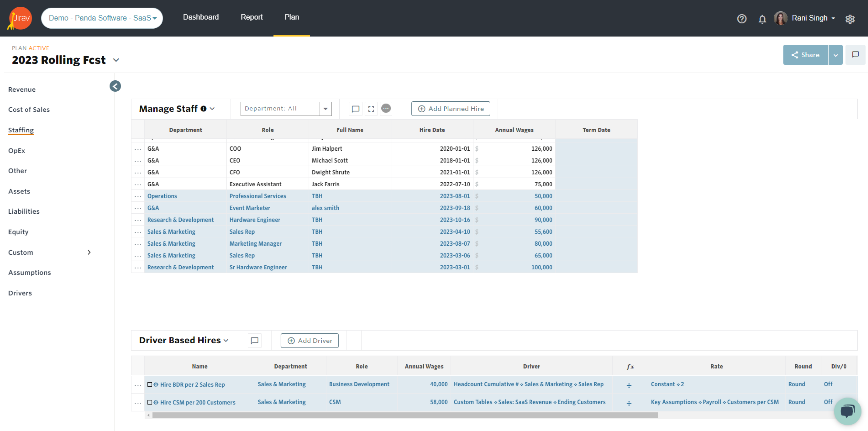Click the horizontal scrollbar in drivers table
This screenshot has width=868, height=431.
point(405,415)
